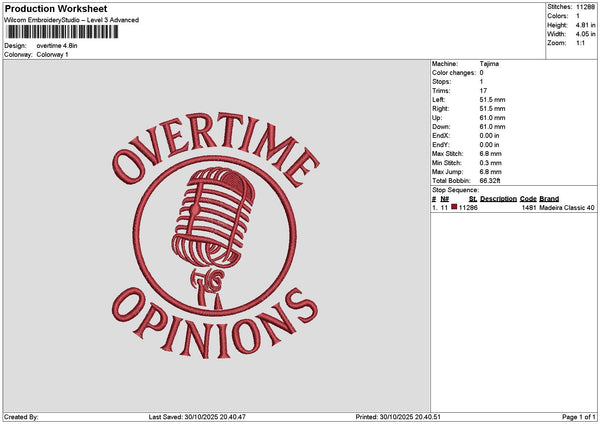Click the Color changes value 0
600x424 pixels.
tap(481, 73)
